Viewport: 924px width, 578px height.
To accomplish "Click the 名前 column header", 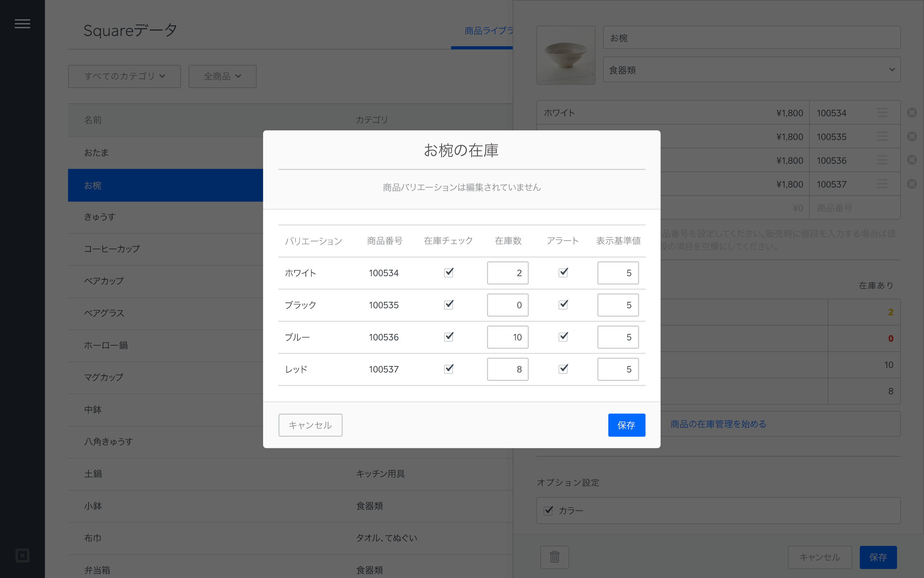I will click(93, 120).
